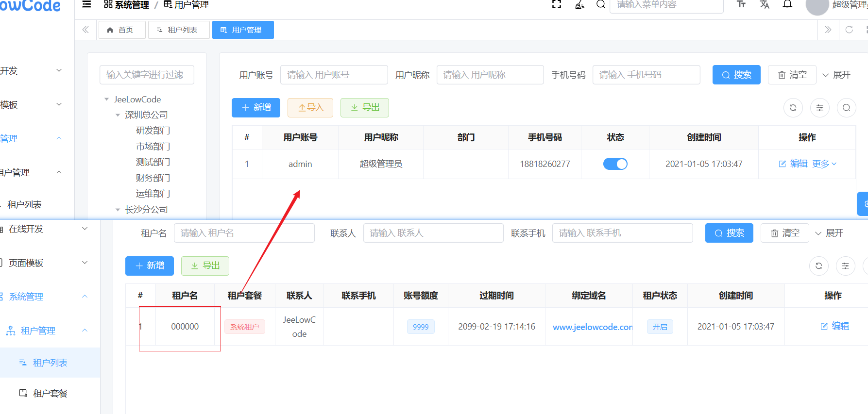The width and height of the screenshot is (868, 414).
Task: Select 财务部门 in the department tree
Action: pos(153,178)
